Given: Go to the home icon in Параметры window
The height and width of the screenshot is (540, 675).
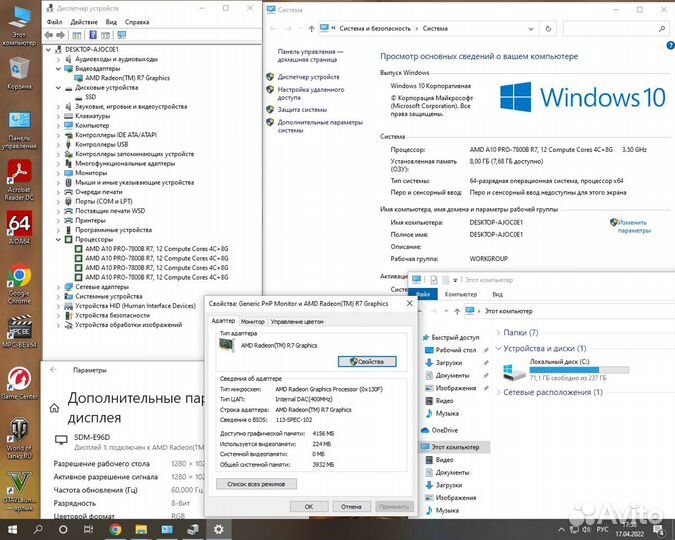Looking at the screenshot, I should pos(54,408).
